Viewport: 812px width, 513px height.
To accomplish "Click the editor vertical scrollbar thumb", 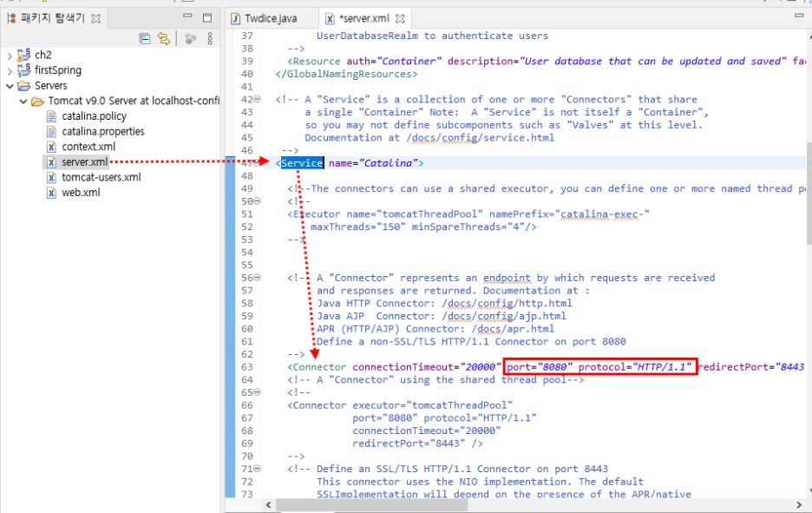I will click(x=809, y=194).
